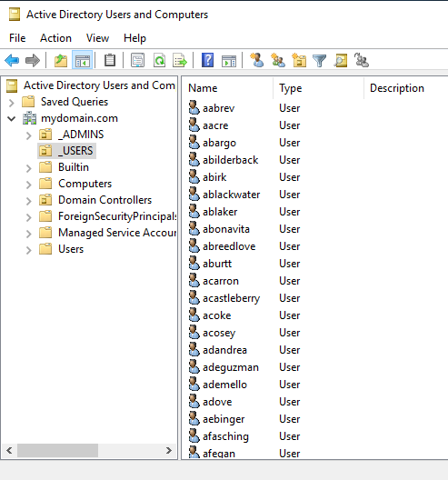Open the Help menu
Viewport: 448px width, 480px height.
click(x=134, y=38)
